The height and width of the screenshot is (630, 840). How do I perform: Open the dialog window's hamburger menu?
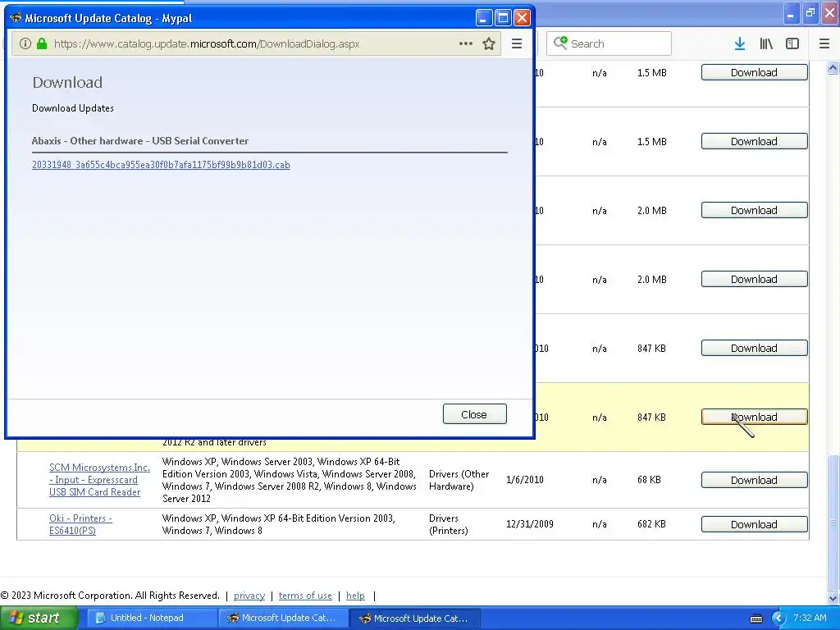point(517,44)
